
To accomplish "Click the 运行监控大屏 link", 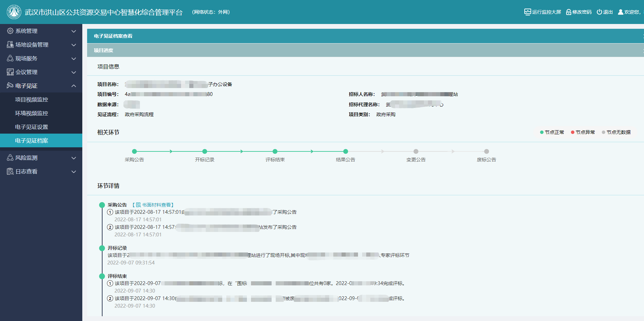I will coord(547,12).
